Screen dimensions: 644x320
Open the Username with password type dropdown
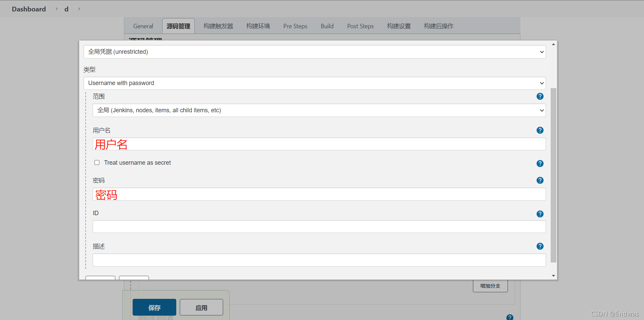point(315,83)
